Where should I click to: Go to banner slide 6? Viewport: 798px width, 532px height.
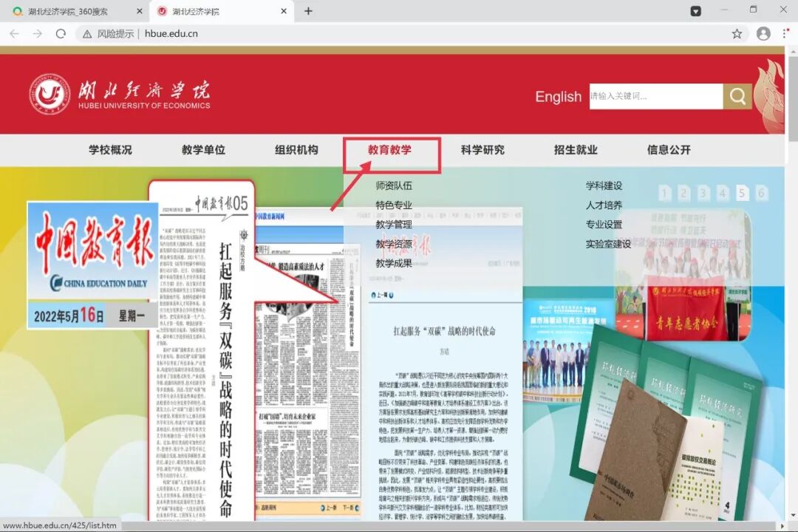(x=761, y=194)
